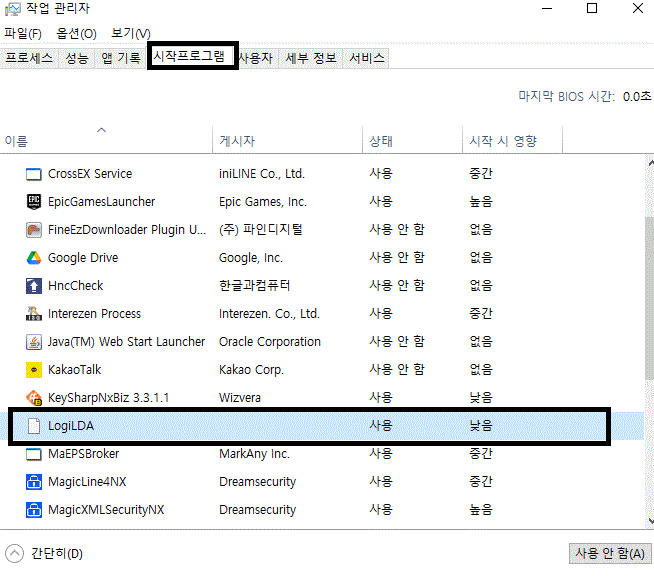Open the 파일(F) menu

pyautogui.click(x=23, y=33)
